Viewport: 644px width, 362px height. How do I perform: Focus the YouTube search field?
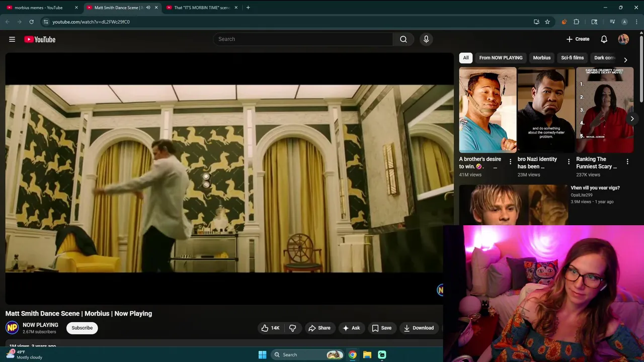(303, 39)
